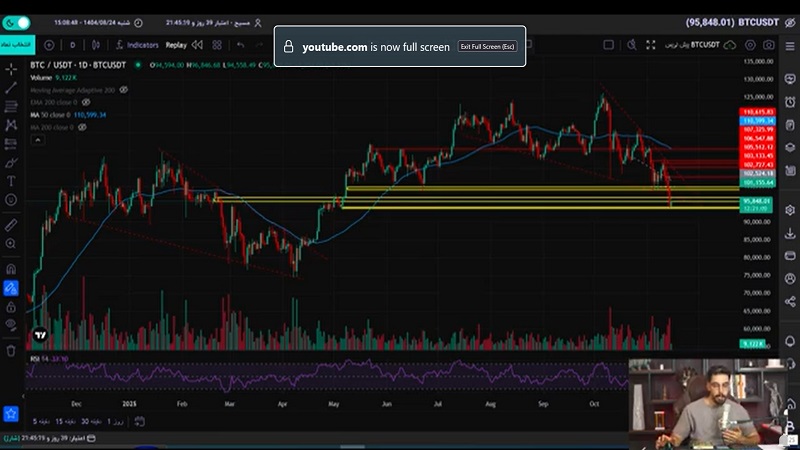Screen dimensions: 800x450
Task: Select the text annotation tool
Action: (11, 181)
